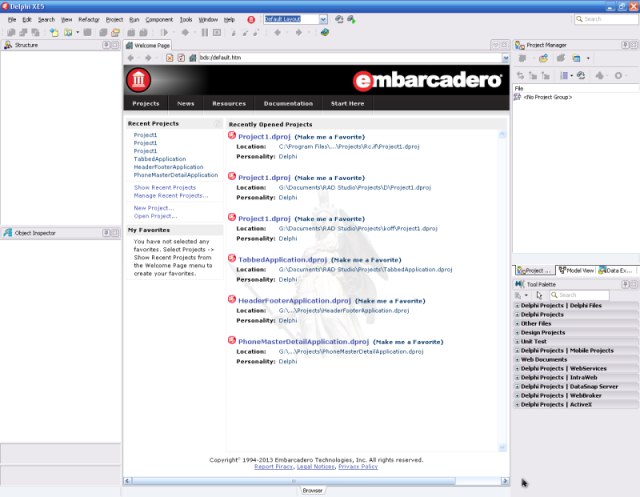Pin the Object Inspector panel
The width and height of the screenshot is (640, 497).
click(107, 233)
